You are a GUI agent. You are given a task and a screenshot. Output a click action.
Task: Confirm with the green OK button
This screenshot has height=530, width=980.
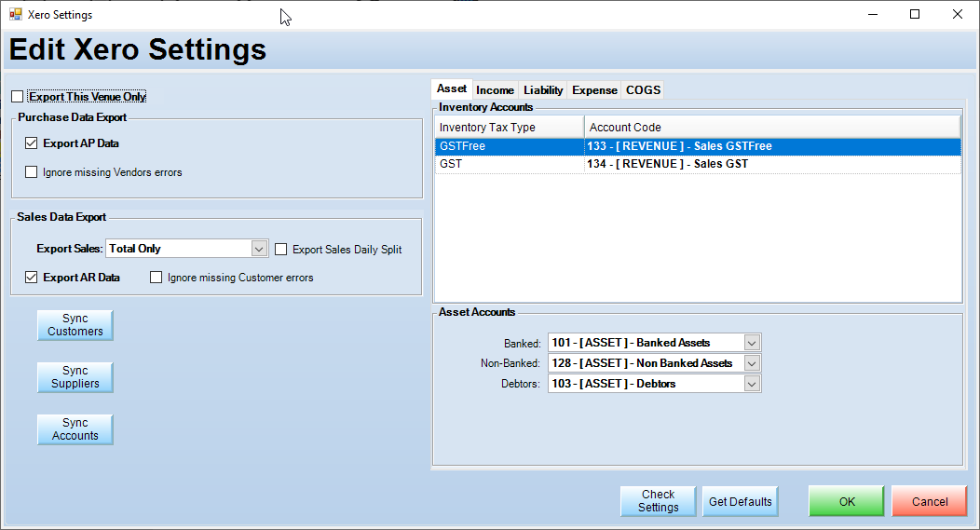coord(847,501)
